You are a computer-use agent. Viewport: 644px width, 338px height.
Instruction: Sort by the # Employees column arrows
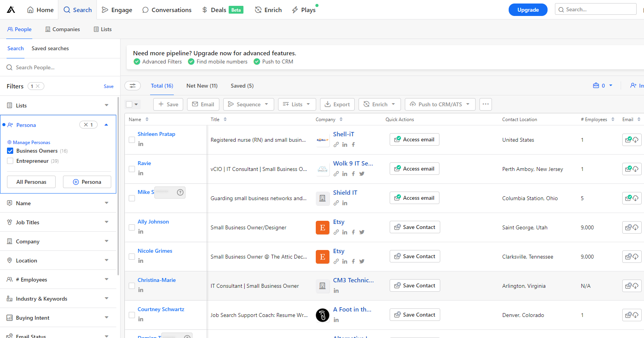[613, 120]
